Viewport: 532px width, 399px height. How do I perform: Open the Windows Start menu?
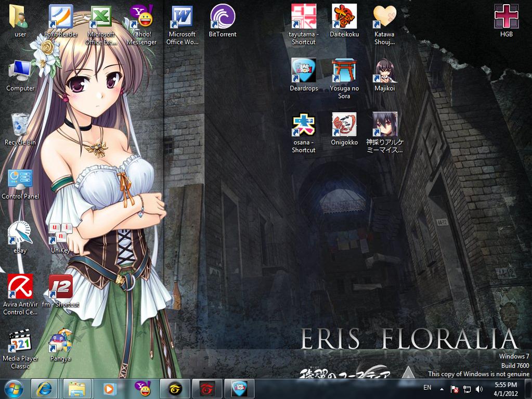pos(14,389)
